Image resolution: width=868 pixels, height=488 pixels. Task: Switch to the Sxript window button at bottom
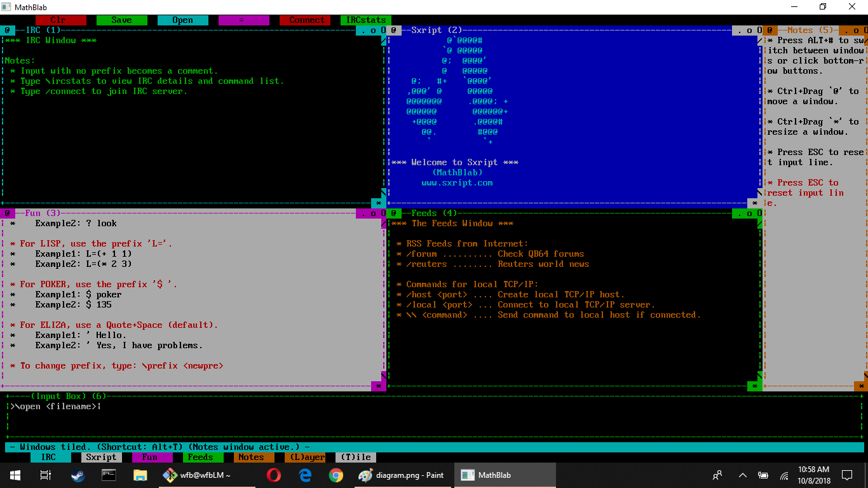(101, 457)
